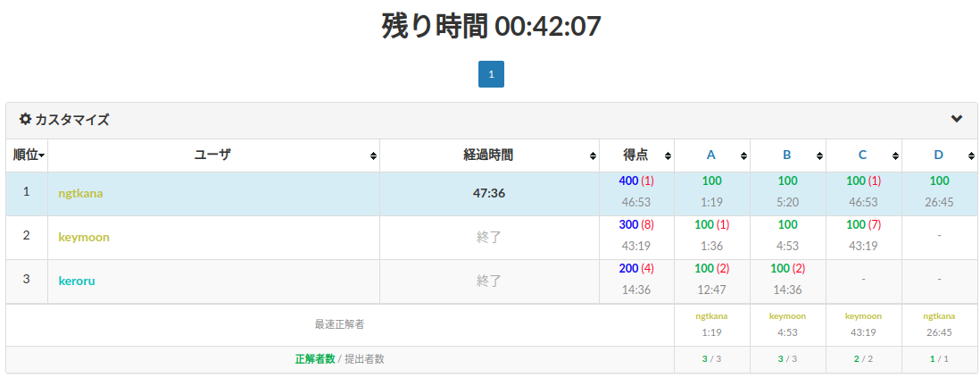Click the gear icon beside カスタマイズ
Screen dimensions: 980x378
coord(25,119)
